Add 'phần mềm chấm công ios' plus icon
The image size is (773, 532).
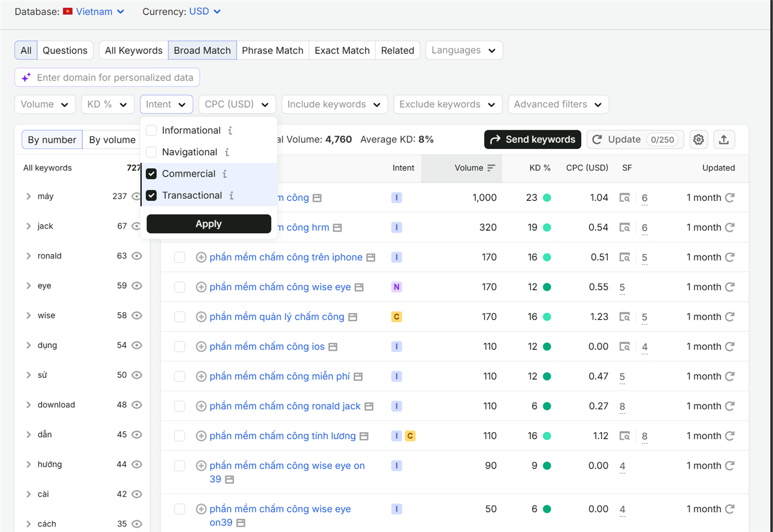(201, 347)
